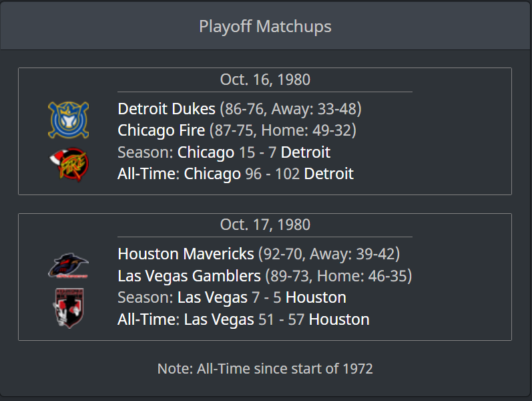Click the Las Vegas Gamblers team logo
Screen dimensions: 532x401
click(x=68, y=308)
